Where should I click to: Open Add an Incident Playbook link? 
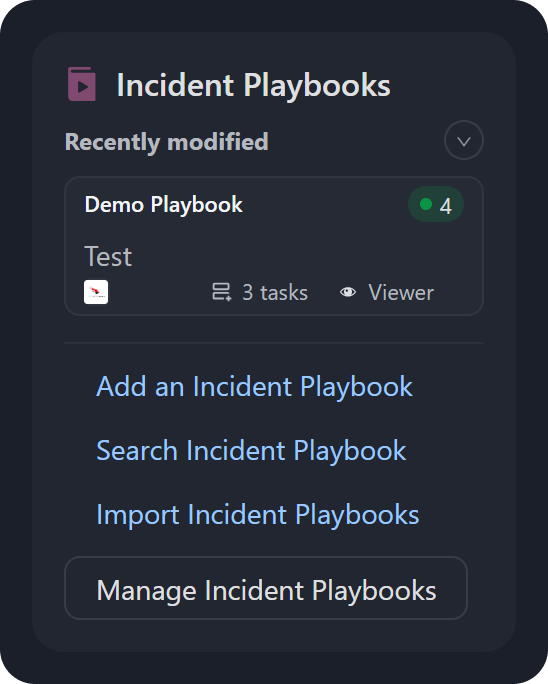254,386
